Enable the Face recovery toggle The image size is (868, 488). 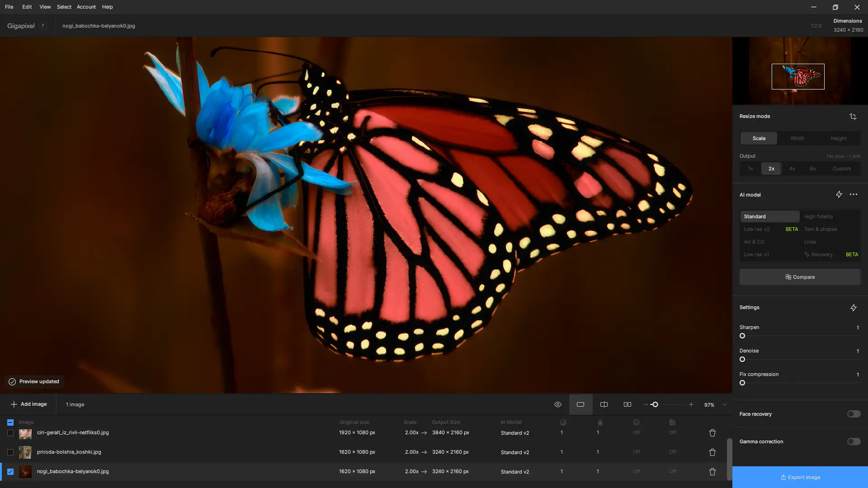(x=853, y=414)
